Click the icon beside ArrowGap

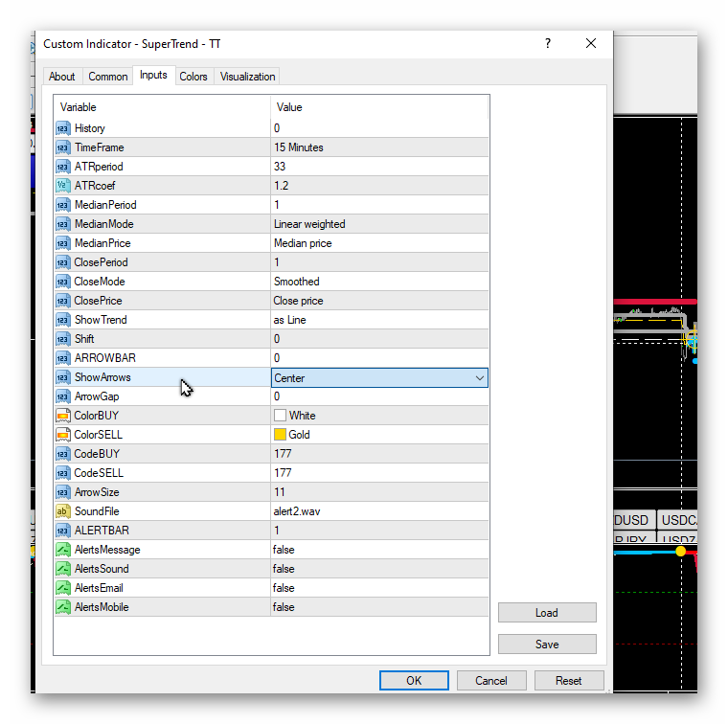tap(63, 396)
